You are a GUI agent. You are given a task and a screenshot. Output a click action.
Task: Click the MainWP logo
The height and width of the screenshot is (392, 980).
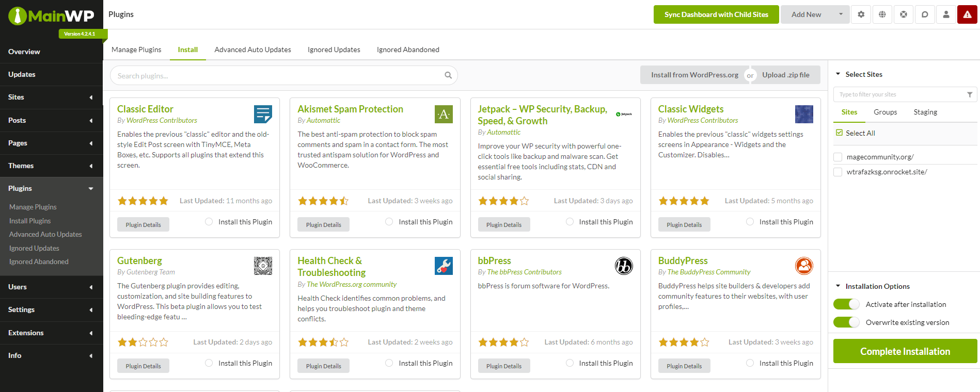(51, 16)
